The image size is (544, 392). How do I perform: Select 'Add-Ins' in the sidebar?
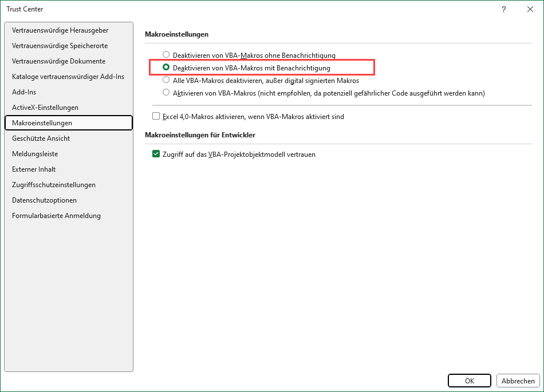coord(24,92)
